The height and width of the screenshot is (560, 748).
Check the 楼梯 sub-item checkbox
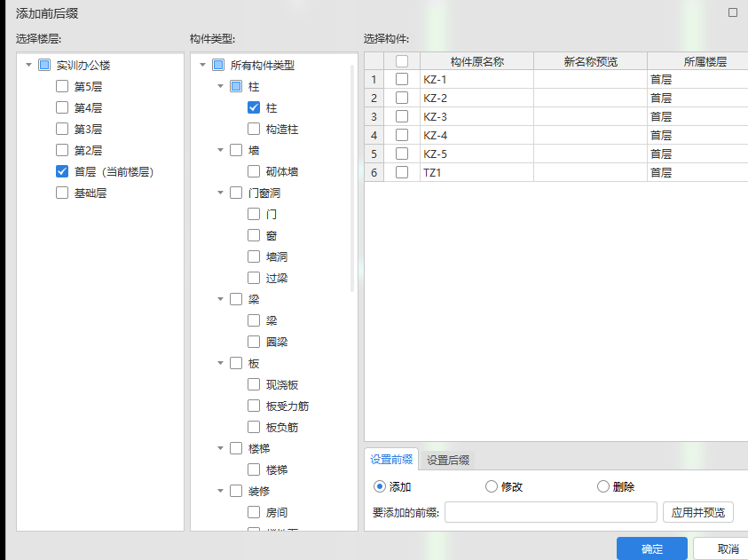point(254,469)
